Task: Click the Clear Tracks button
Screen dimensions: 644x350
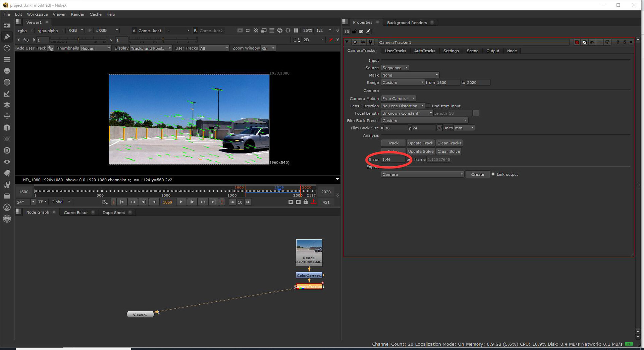Action: pyautogui.click(x=449, y=143)
